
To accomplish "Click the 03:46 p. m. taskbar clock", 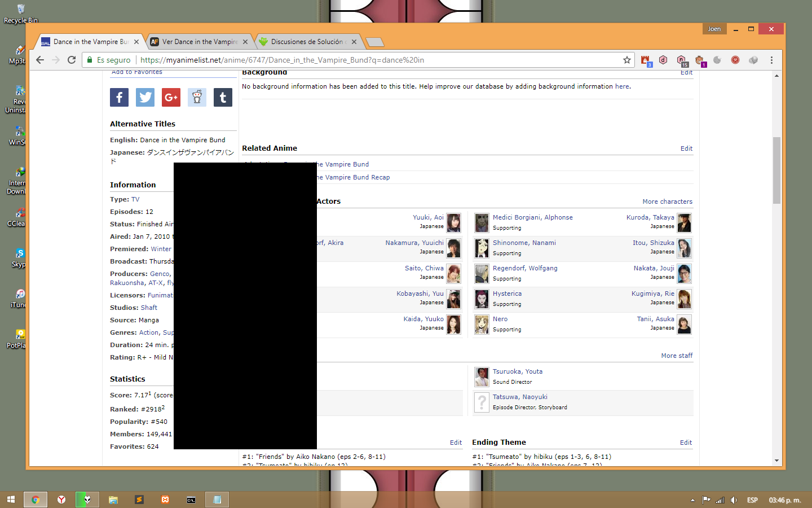I will [x=785, y=500].
